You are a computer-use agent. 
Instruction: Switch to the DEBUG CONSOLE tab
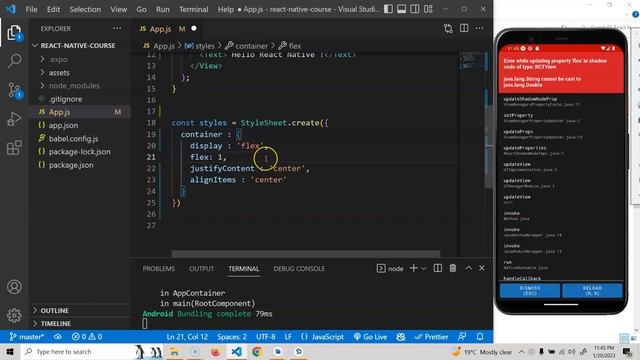(299, 269)
